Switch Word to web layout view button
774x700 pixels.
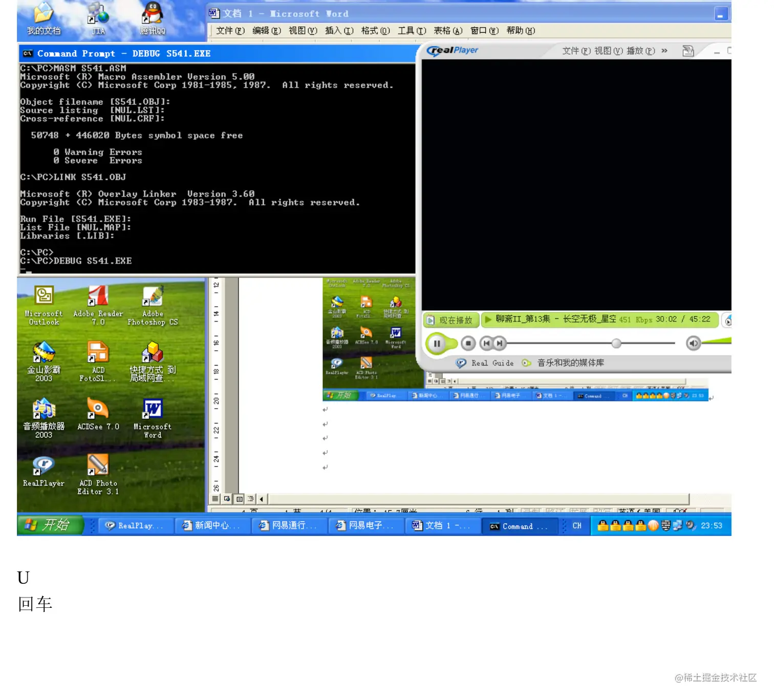tap(227, 499)
